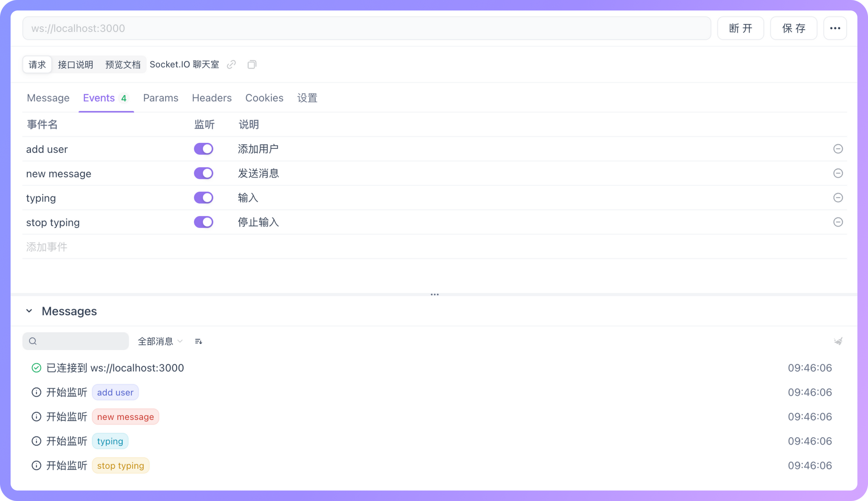Collapse the Messages section
Image resolution: width=868 pixels, height=501 pixels.
point(29,311)
